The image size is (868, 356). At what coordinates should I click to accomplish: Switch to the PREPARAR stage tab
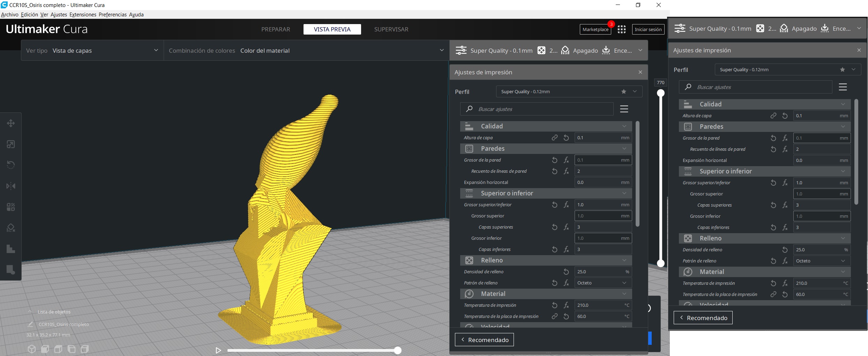pyautogui.click(x=276, y=29)
